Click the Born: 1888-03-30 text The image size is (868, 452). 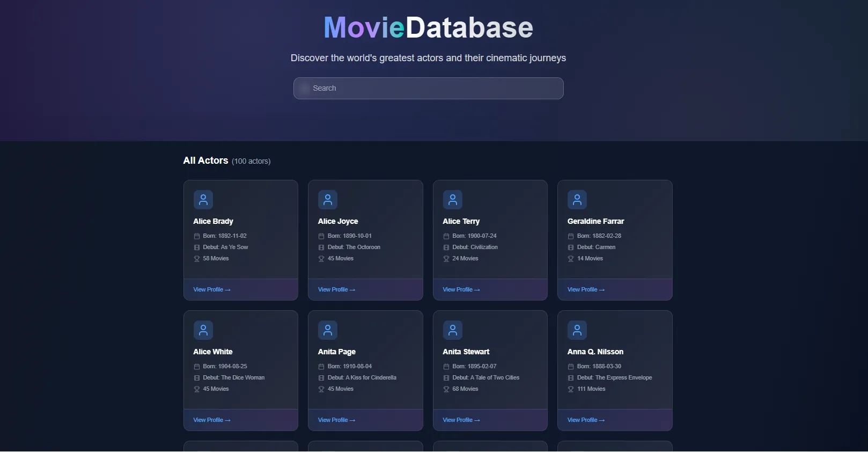[599, 366]
